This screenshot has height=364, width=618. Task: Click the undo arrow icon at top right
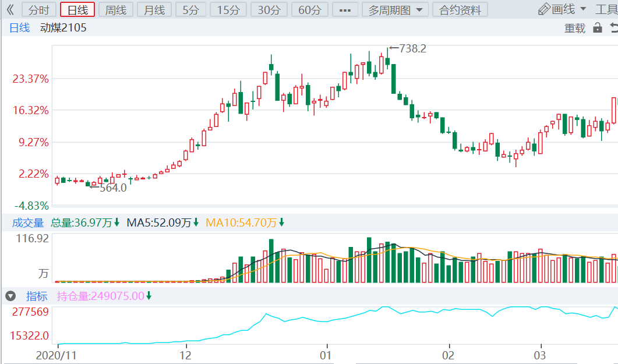[614, 27]
